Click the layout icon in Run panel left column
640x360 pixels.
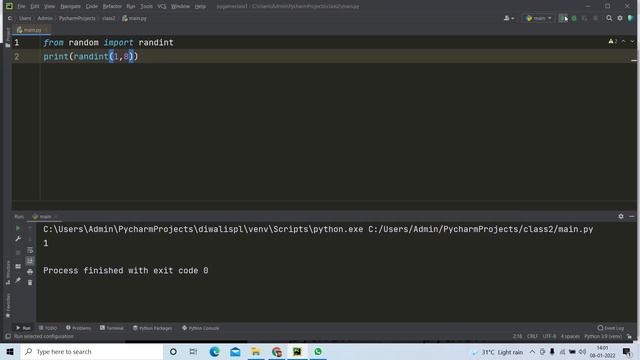point(18,267)
